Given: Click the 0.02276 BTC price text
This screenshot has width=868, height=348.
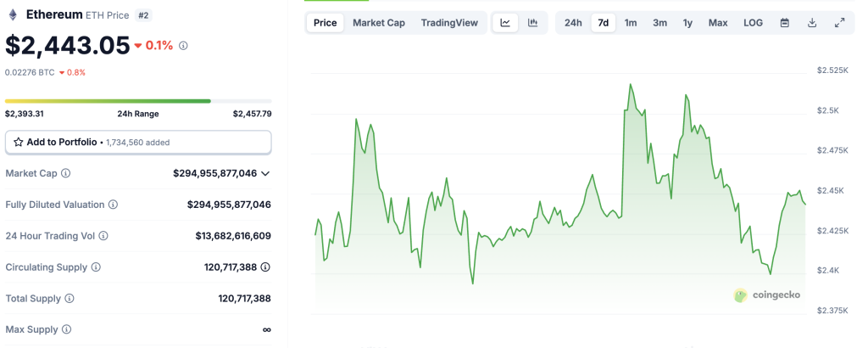Looking at the screenshot, I should (x=30, y=73).
